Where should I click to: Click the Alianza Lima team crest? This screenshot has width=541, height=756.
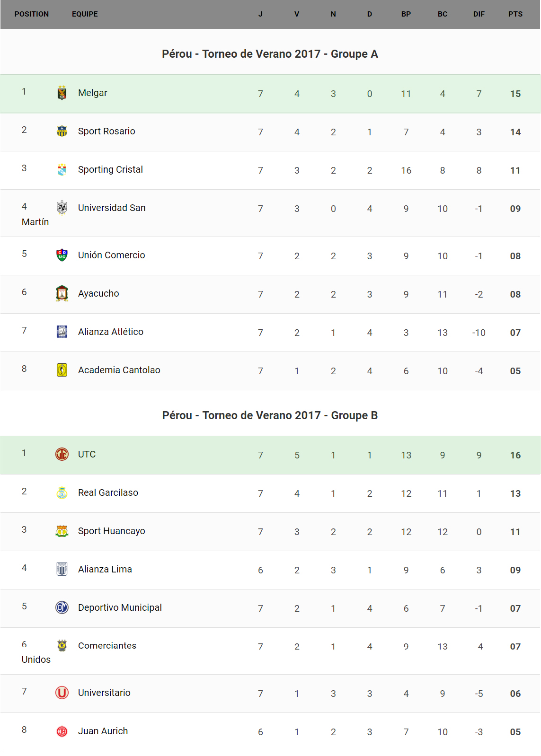(x=62, y=570)
